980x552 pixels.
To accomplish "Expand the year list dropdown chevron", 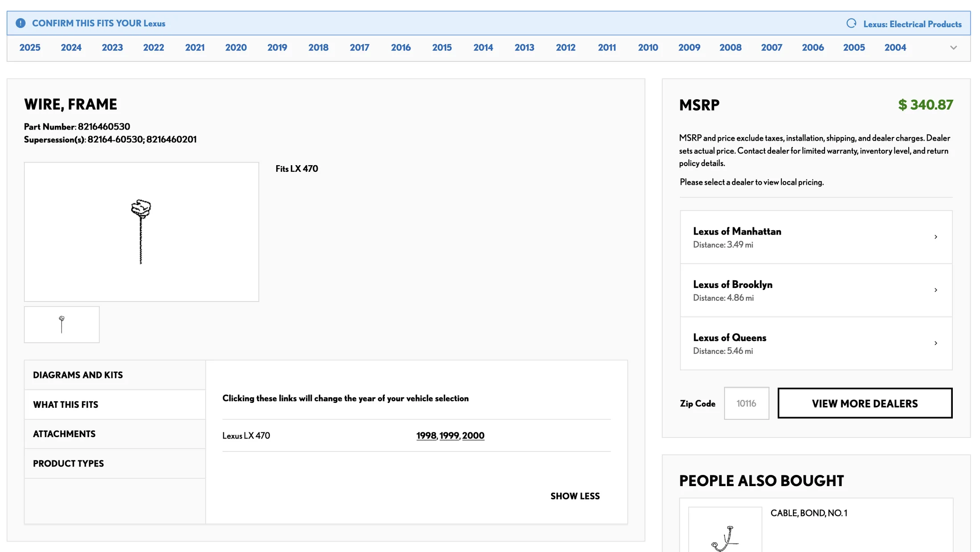I will click(953, 48).
